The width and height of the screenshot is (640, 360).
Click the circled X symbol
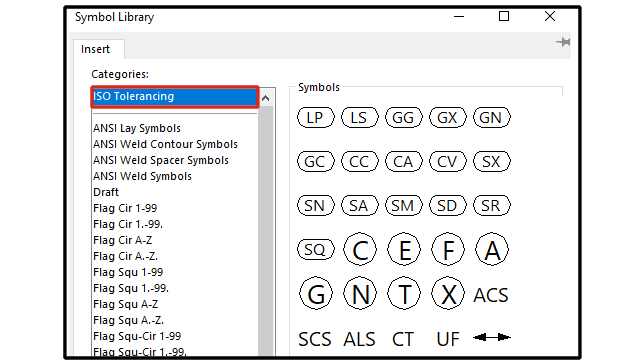(x=448, y=293)
